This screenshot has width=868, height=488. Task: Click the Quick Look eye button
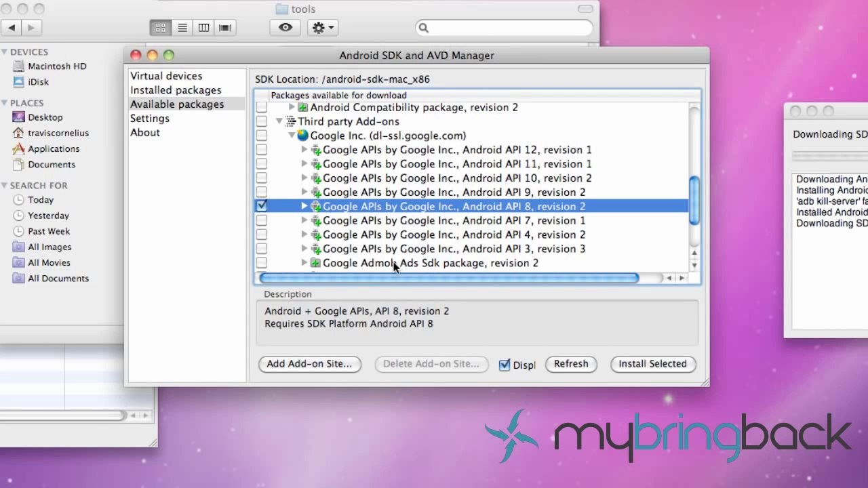coord(285,28)
